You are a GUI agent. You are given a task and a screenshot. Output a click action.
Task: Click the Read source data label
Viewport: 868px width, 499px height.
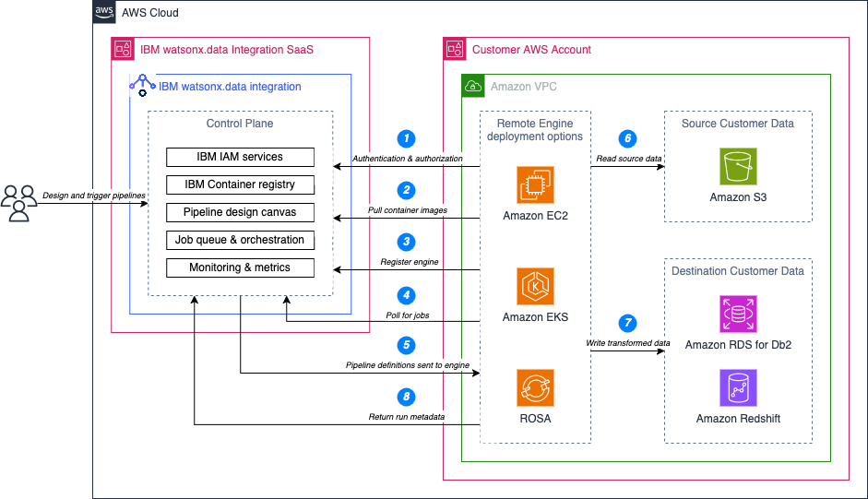[x=628, y=159]
